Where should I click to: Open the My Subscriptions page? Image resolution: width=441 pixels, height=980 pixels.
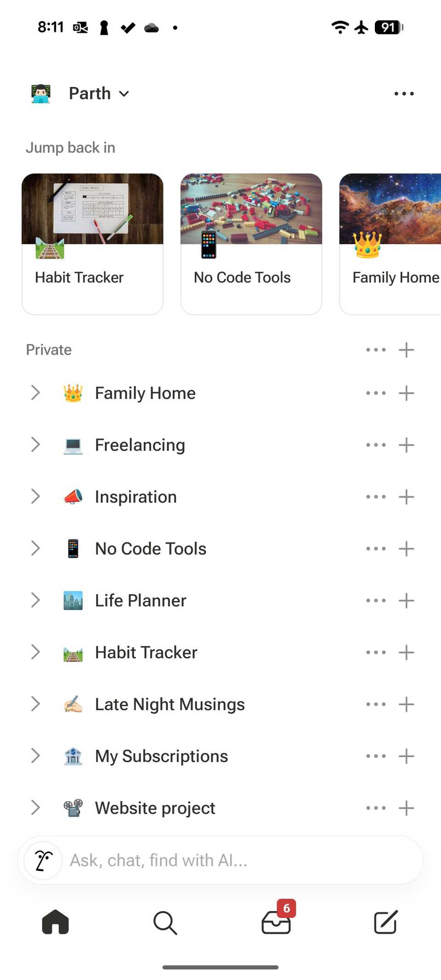pos(161,756)
